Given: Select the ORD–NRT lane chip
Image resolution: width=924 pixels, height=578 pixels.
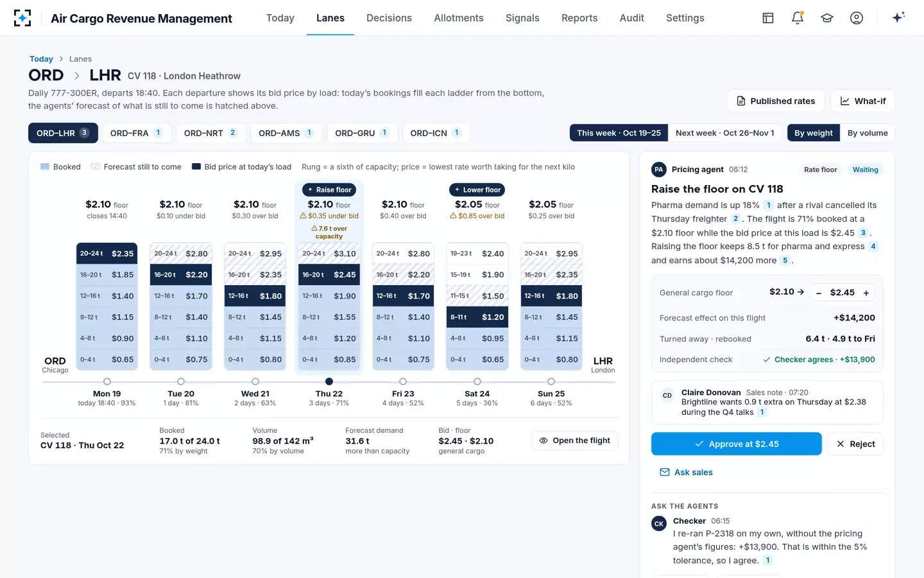Looking at the screenshot, I should [x=210, y=133].
